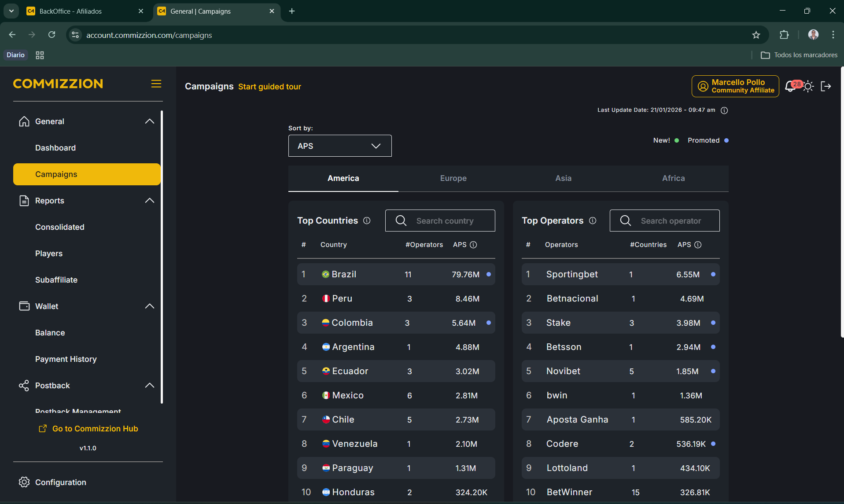Collapse the General sidebar section
Image resolution: width=844 pixels, height=504 pixels.
coord(149,121)
